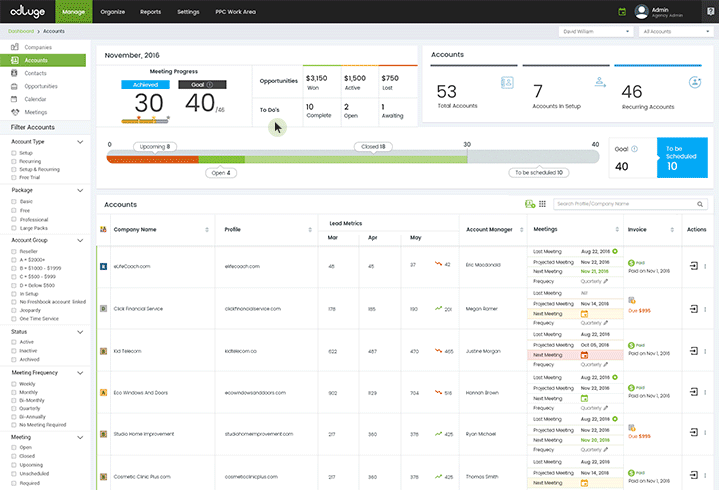719x490 pixels.
Task: Schedule next meeting for Click Financial Service
Action: pyautogui.click(x=584, y=314)
